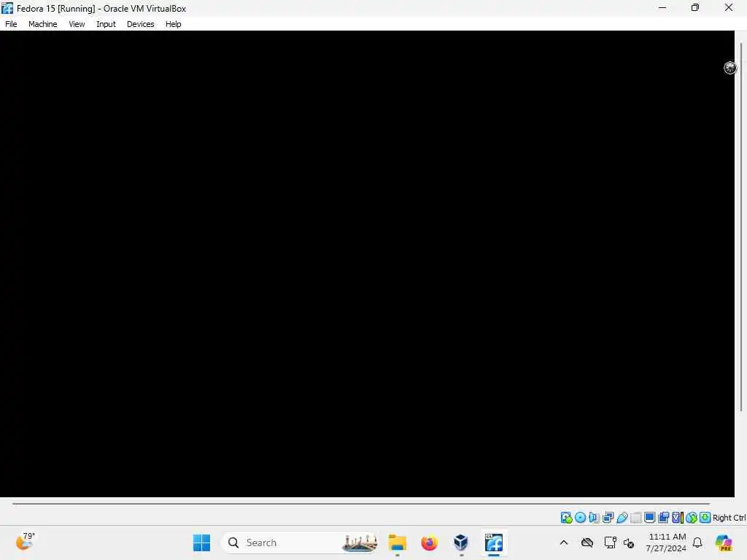Click the Fedora icon in the title bar

click(x=7, y=8)
